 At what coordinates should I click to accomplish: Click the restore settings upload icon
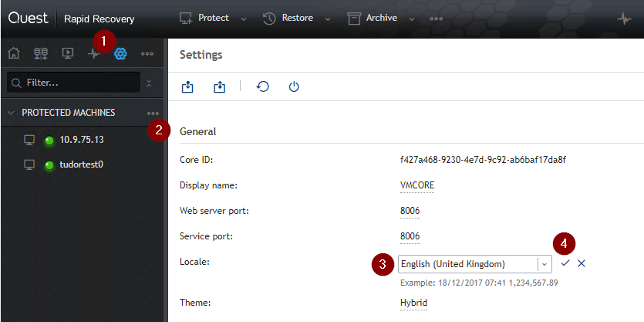pyautogui.click(x=220, y=86)
